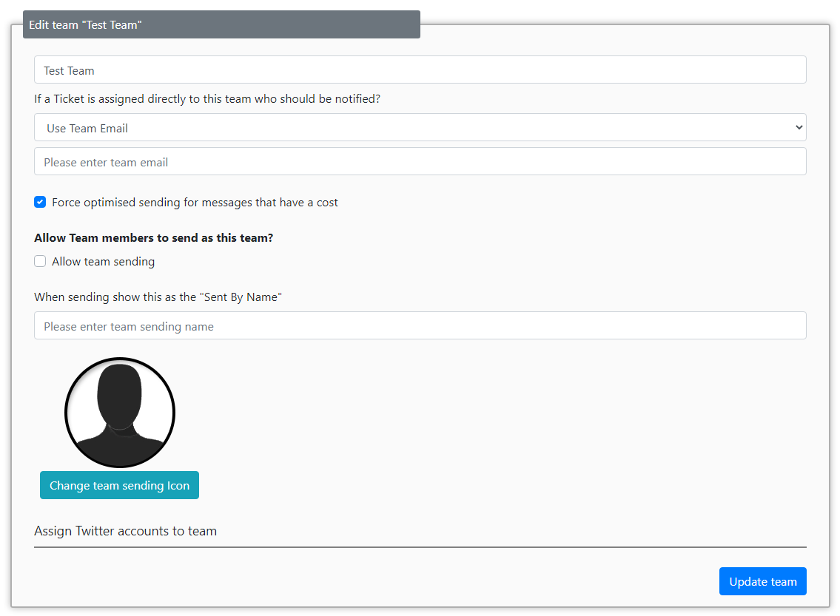Click 'Allow Team members to send' heading
Viewport: 840px width, 616px height.
click(x=154, y=238)
